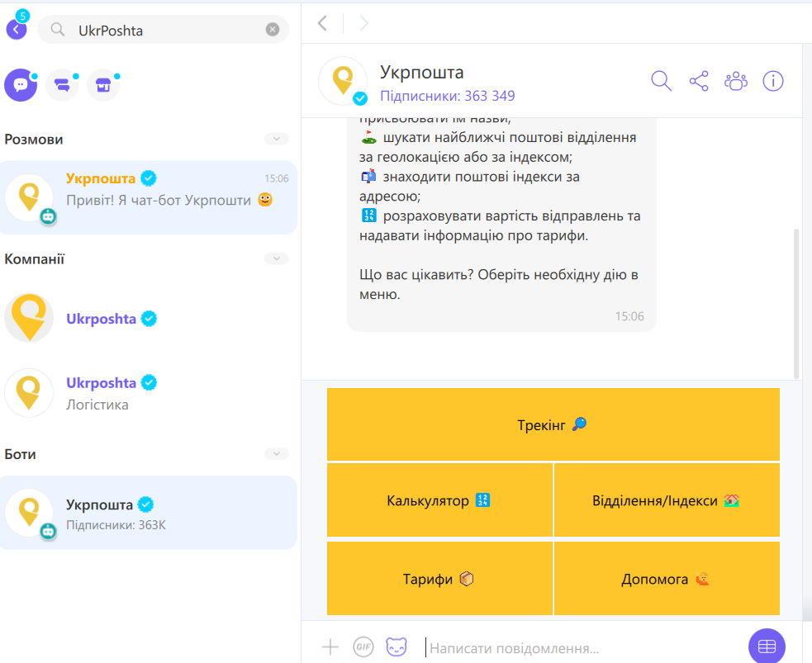The image size is (812, 663).
Task: Open the chat search icon in the Укрпошта header
Action: click(661, 81)
